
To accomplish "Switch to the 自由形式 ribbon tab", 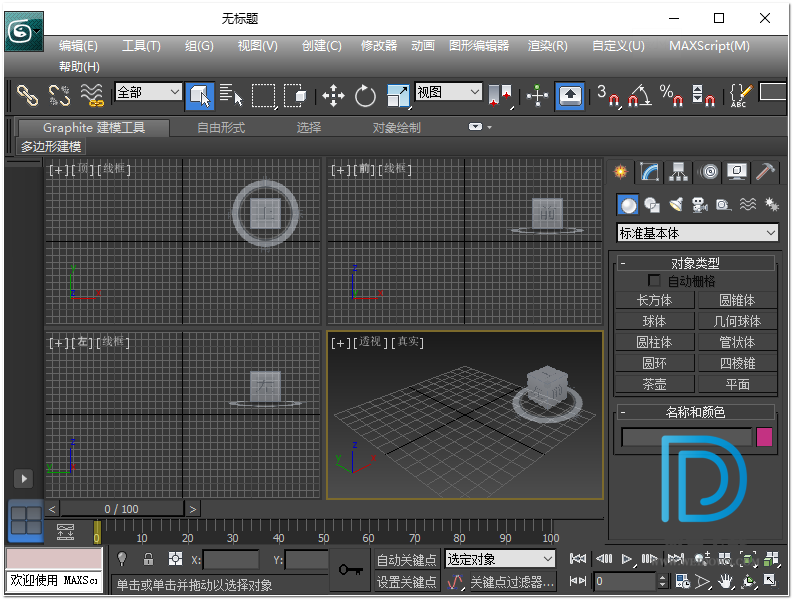I will click(221, 127).
